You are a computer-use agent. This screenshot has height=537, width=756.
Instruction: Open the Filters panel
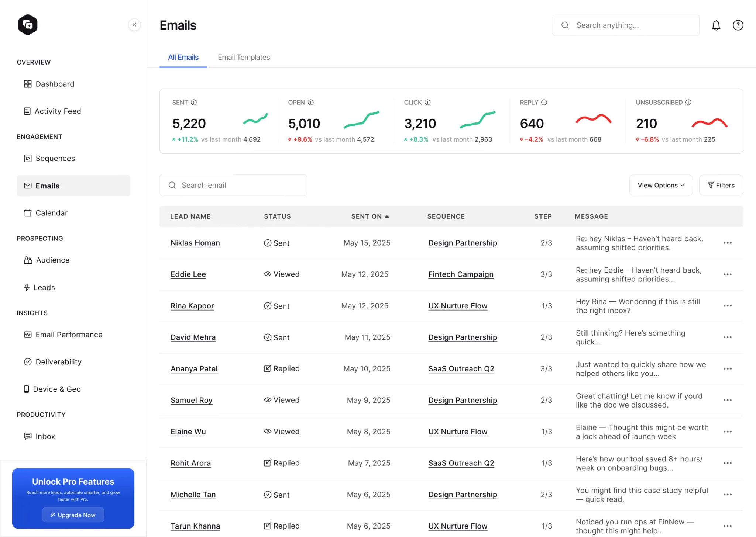point(721,185)
